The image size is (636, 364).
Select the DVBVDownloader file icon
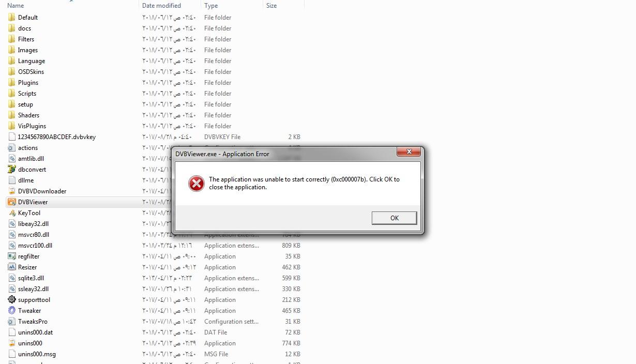click(12, 191)
